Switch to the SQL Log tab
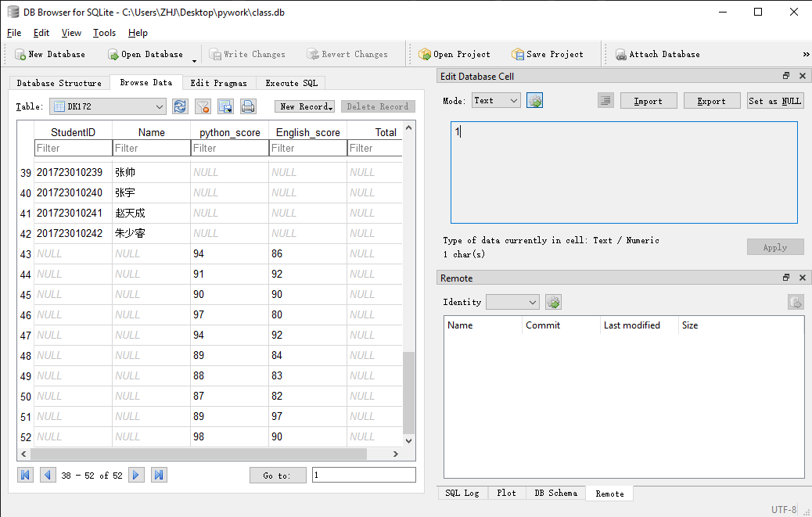The width and height of the screenshot is (812, 517). point(462,494)
